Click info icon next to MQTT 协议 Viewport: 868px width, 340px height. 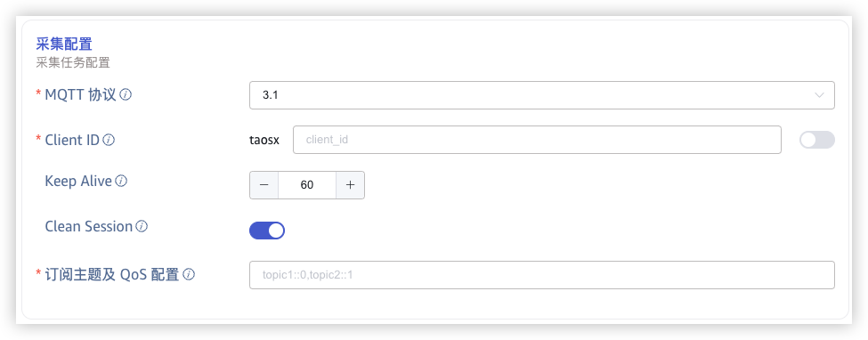point(126,94)
